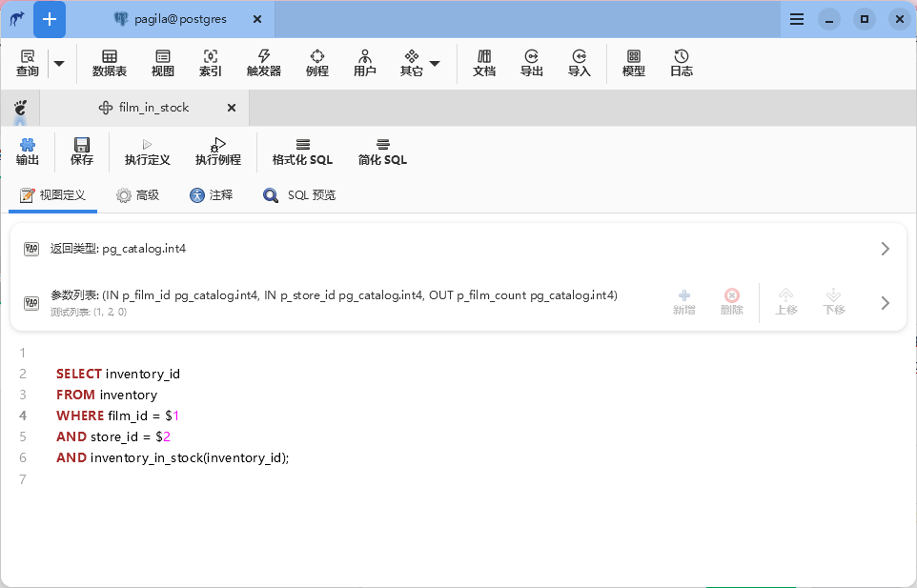Open the 模型 (model) tool
The height and width of the screenshot is (588, 917).
[x=634, y=63]
